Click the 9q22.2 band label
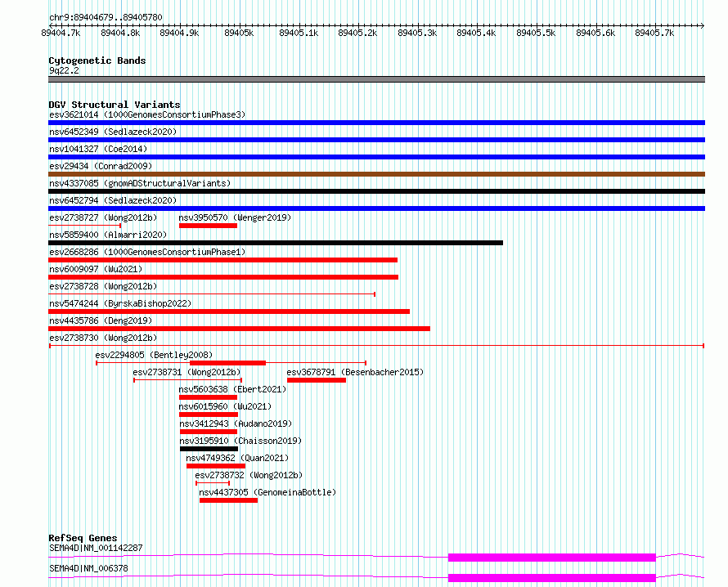728x587 pixels. coord(64,70)
